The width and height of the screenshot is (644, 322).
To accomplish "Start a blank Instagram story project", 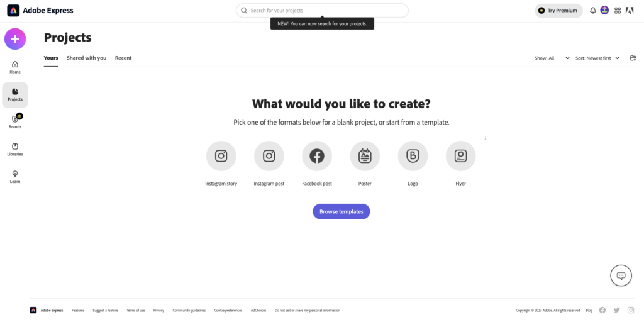I will pos(221,156).
